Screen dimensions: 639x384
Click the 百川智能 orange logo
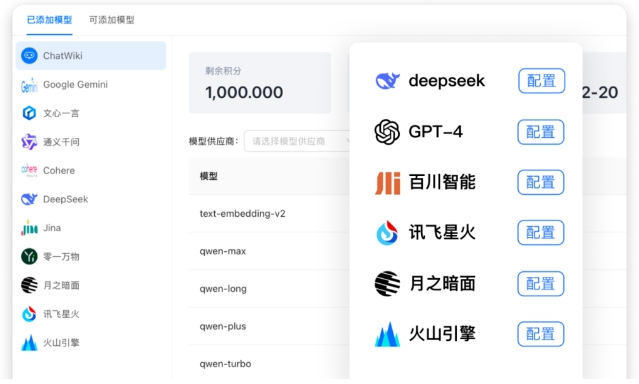pyautogui.click(x=387, y=183)
